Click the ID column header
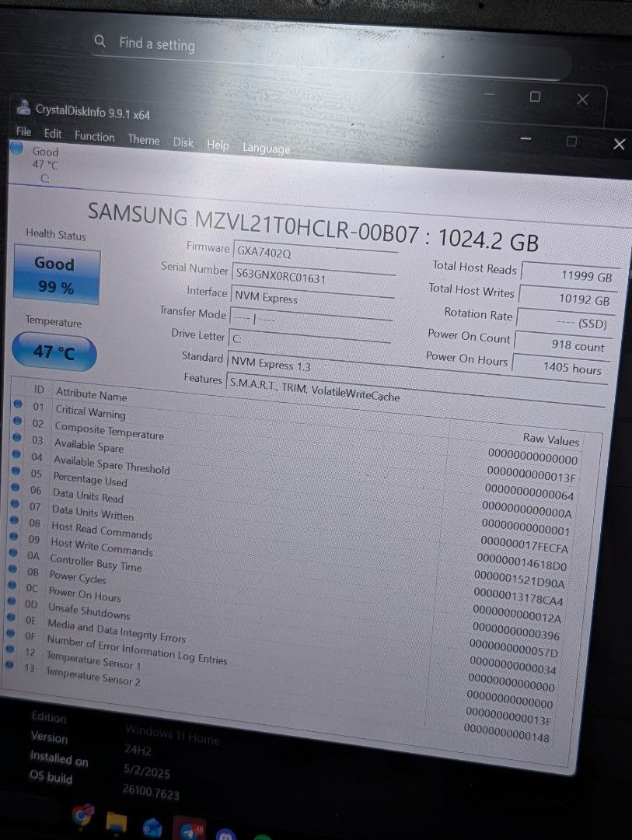632x840 pixels. (39, 390)
